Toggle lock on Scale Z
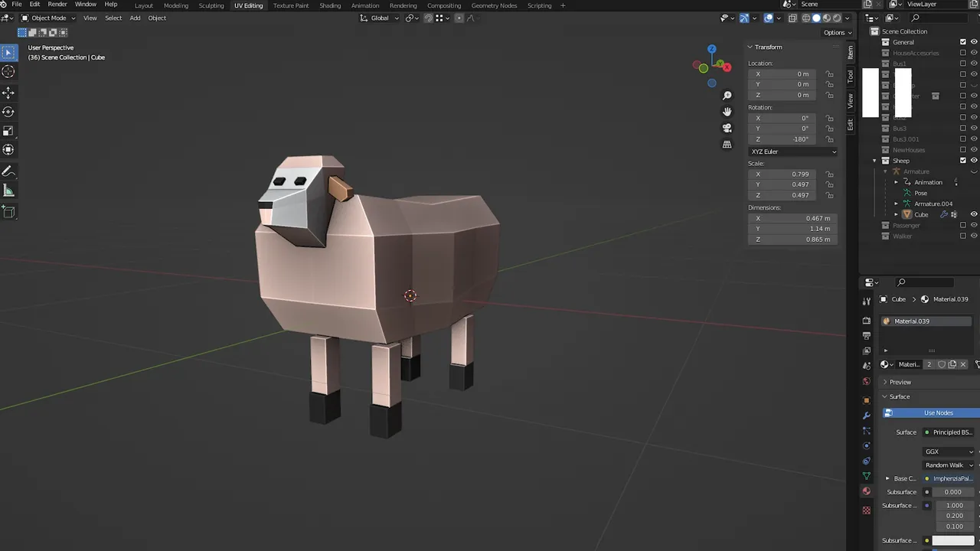Image resolution: width=980 pixels, height=551 pixels. (x=829, y=195)
